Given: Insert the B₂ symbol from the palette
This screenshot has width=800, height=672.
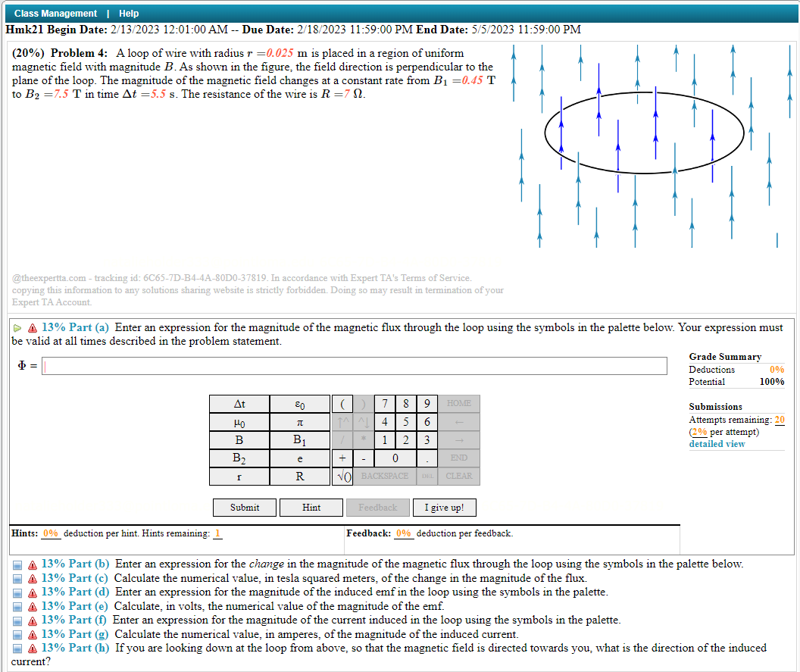Looking at the screenshot, I should (x=239, y=458).
